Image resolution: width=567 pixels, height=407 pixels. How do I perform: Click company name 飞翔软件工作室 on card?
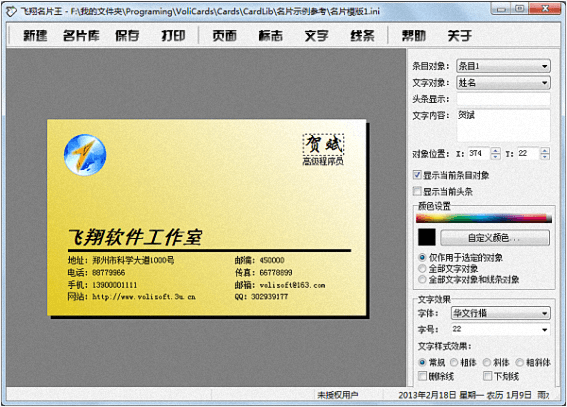pos(135,237)
